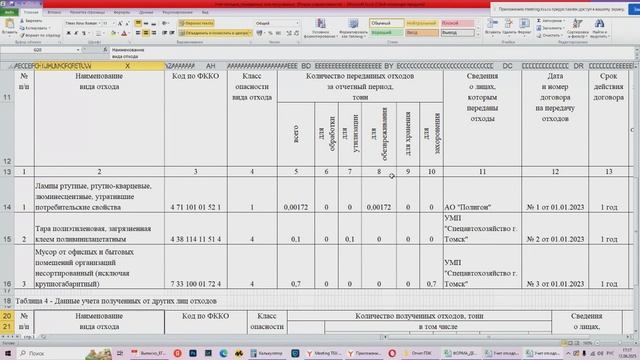Align text to the left
Viewport: 640px width, 360px height.
tap(138, 33)
